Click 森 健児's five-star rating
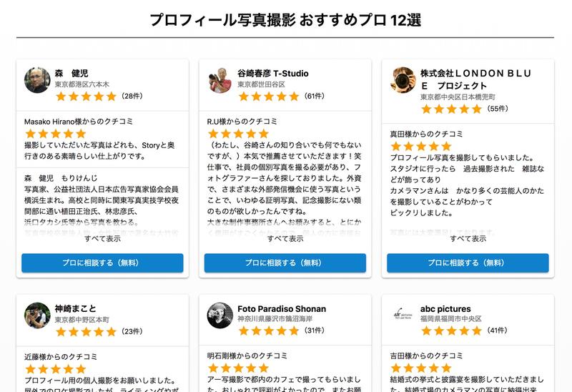The height and width of the screenshot is (392, 572). (85, 96)
